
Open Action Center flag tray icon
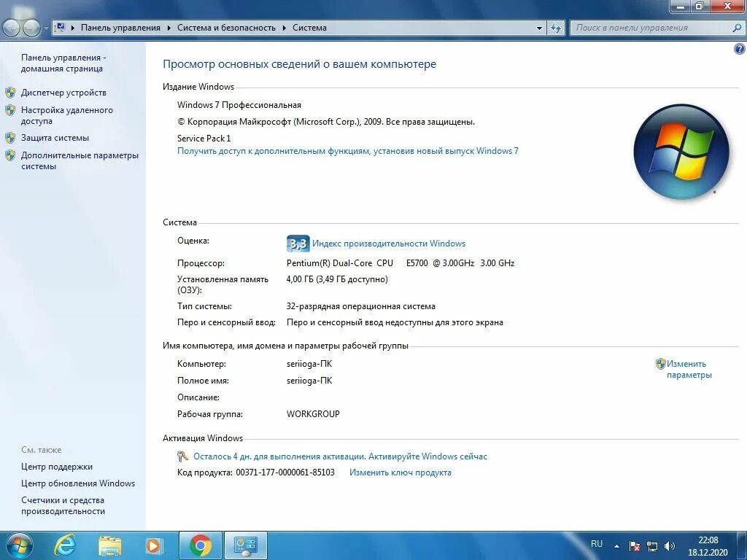634,546
